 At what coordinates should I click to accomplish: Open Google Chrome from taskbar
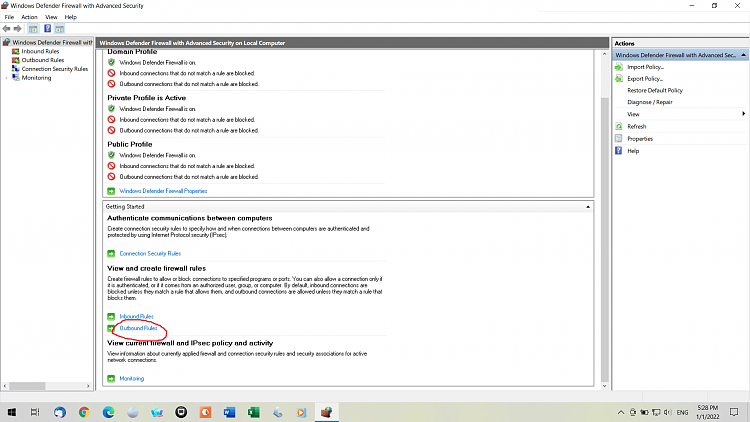click(x=84, y=412)
